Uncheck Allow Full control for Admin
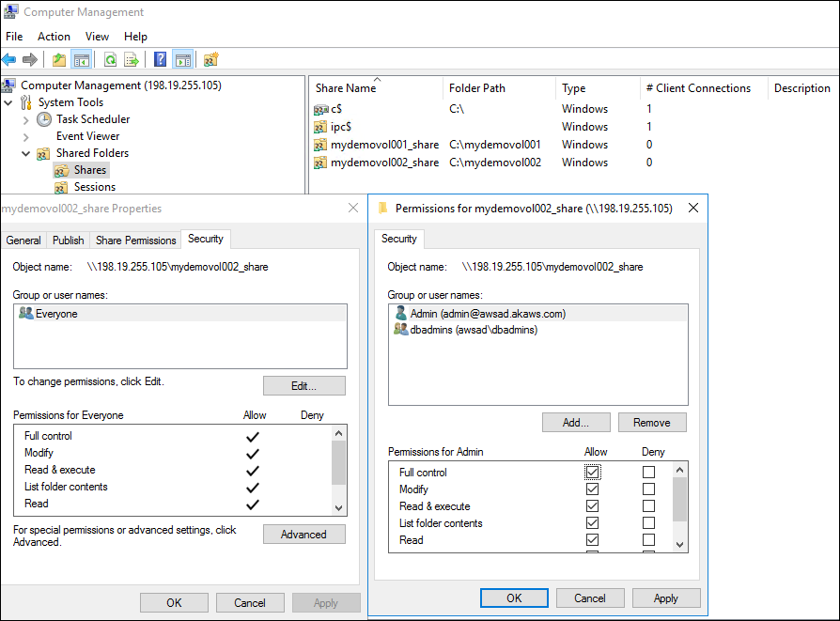Viewport: 840px width, 621px height. click(x=592, y=472)
